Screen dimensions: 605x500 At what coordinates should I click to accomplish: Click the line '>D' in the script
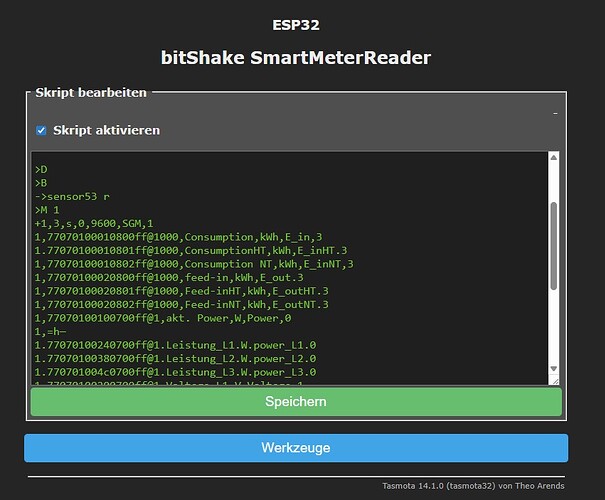41,169
